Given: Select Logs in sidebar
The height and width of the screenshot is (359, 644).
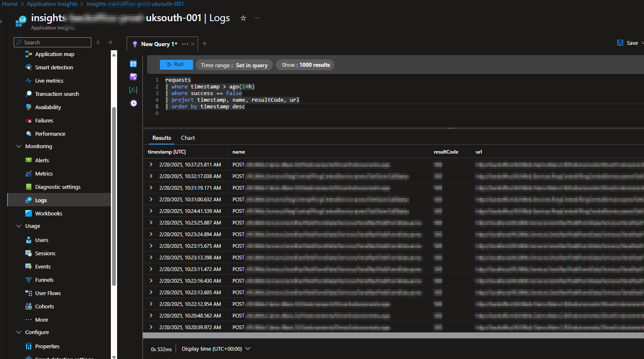Looking at the screenshot, I should (59, 200).
